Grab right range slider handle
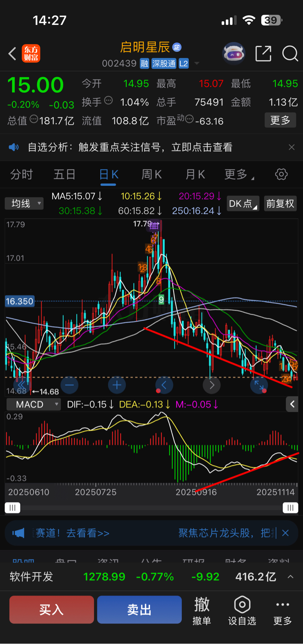Viewport: 303px width, 644px height. point(290,508)
